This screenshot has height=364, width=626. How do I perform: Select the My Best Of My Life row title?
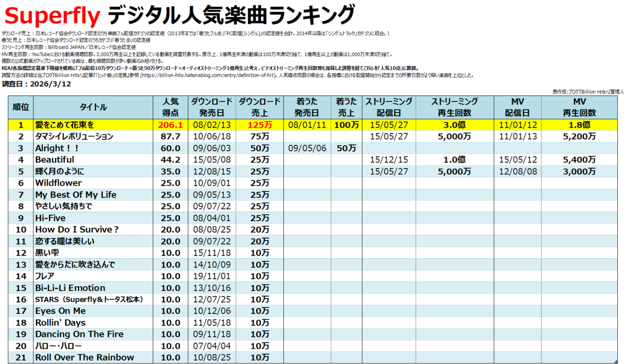point(76,195)
